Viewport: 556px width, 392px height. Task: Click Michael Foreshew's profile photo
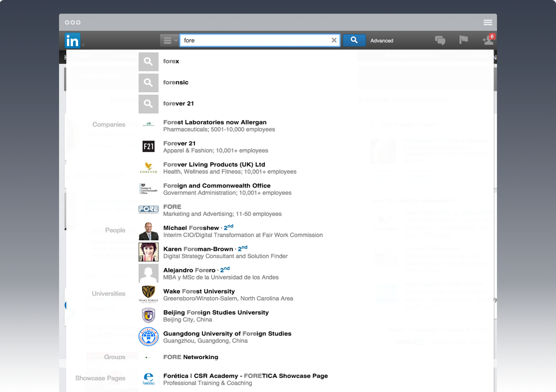[148, 231]
